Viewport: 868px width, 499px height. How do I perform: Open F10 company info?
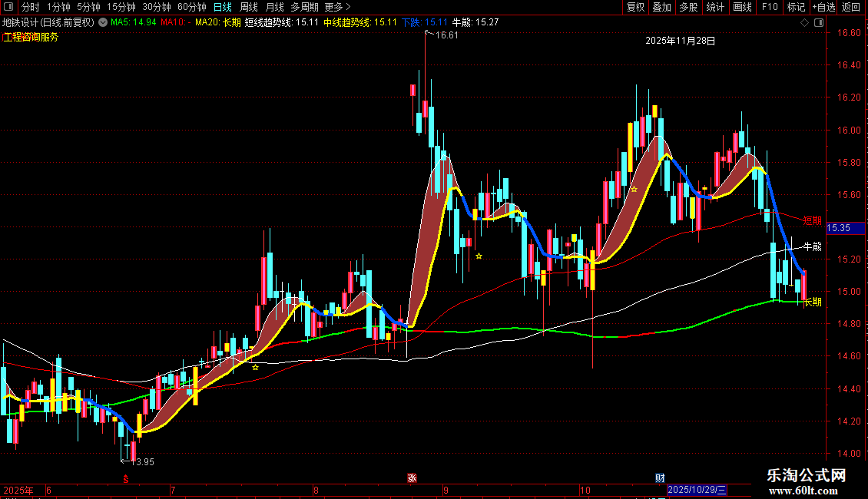770,7
